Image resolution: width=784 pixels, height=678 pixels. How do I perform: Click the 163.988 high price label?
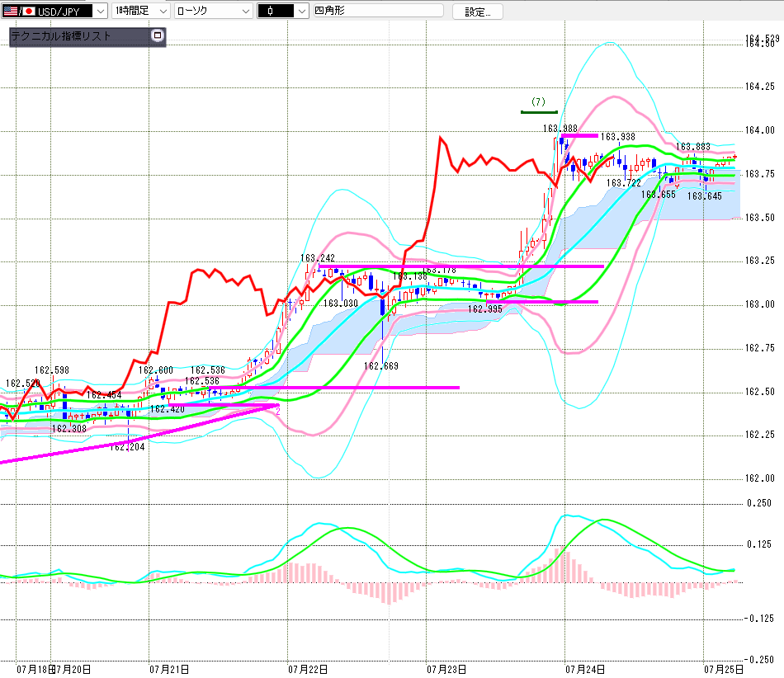click(560, 129)
